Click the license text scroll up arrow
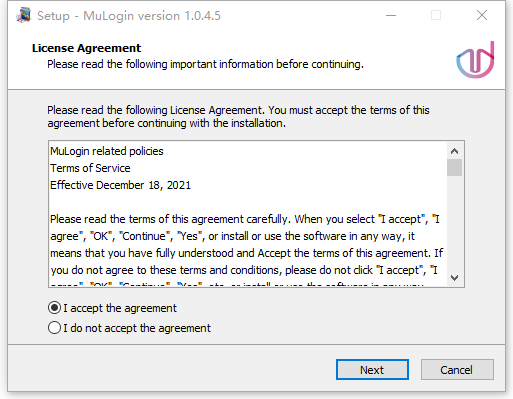This screenshot has width=513, height=399. (454, 151)
